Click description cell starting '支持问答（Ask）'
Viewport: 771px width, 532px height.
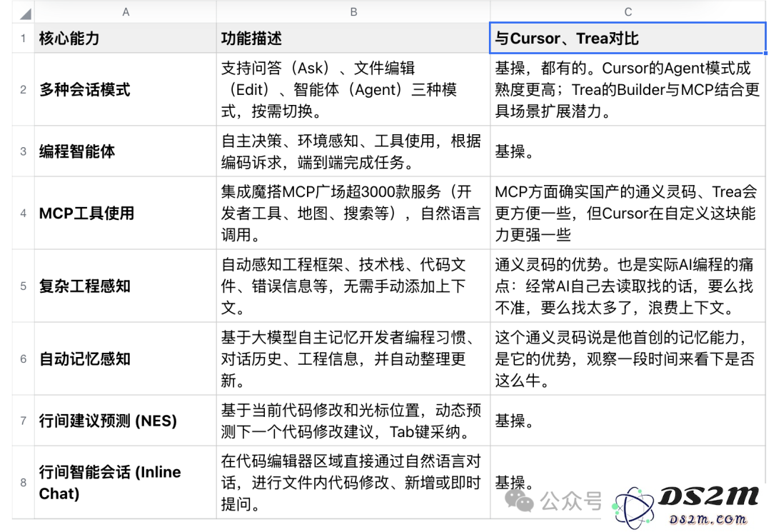[353, 89]
